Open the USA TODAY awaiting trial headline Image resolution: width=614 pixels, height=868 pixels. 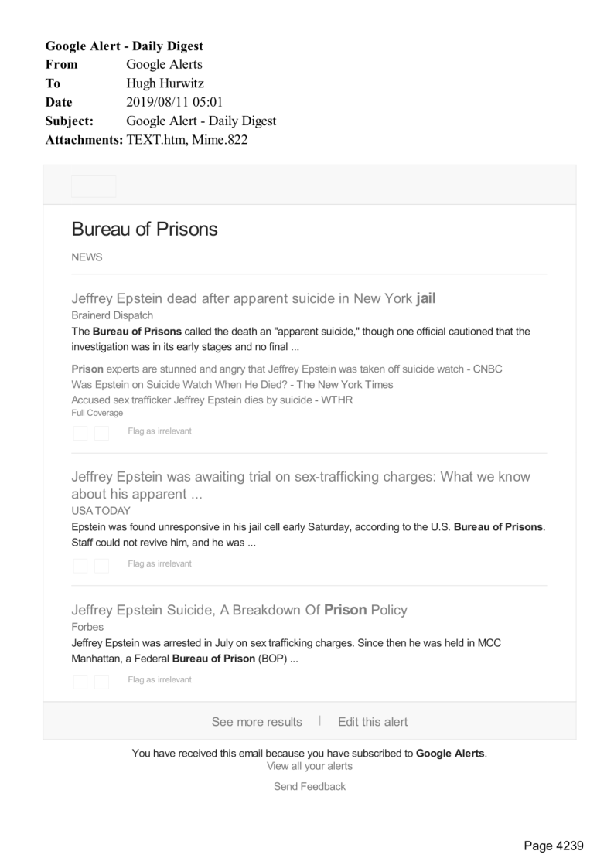click(x=301, y=485)
